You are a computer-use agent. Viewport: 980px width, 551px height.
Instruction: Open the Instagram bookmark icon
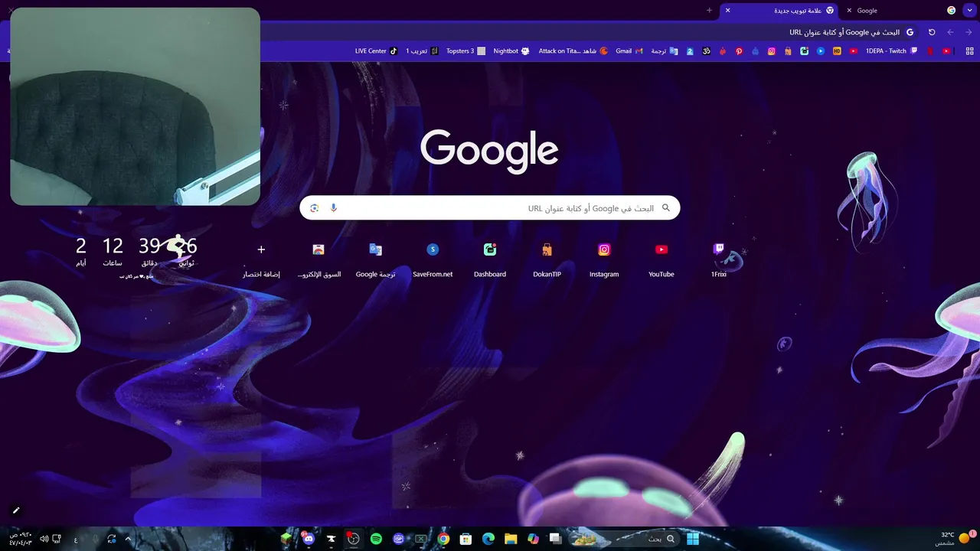coord(772,51)
